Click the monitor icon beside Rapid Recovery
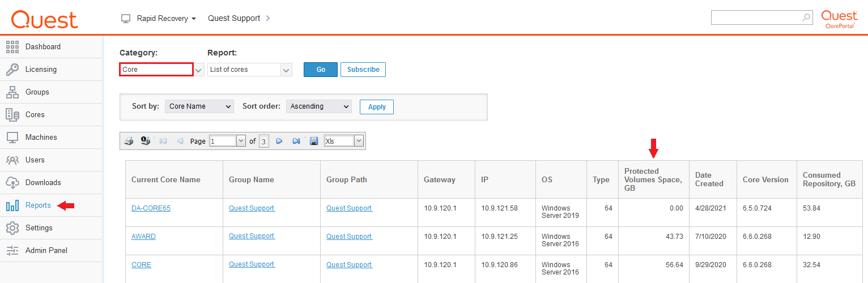Image resolution: width=868 pixels, height=283 pixels. pos(126,19)
